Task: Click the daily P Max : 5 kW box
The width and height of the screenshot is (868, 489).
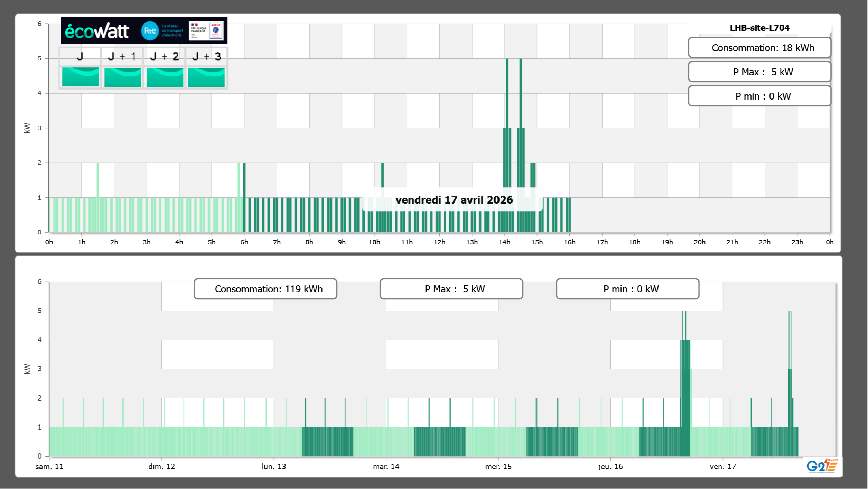Action: [x=759, y=72]
